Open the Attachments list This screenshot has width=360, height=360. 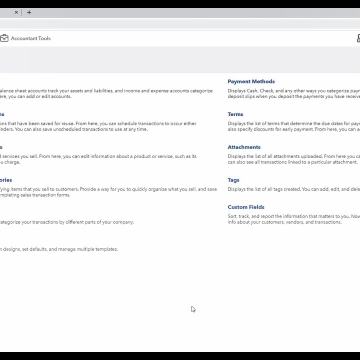click(x=244, y=147)
